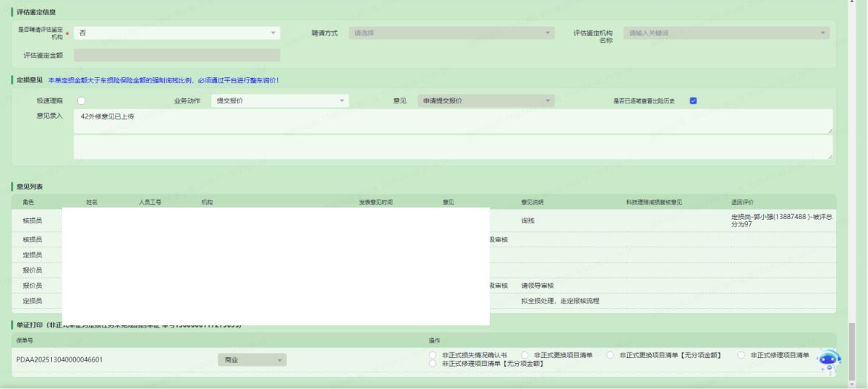Select the 非正式修理项目清单 radio button

(741, 355)
